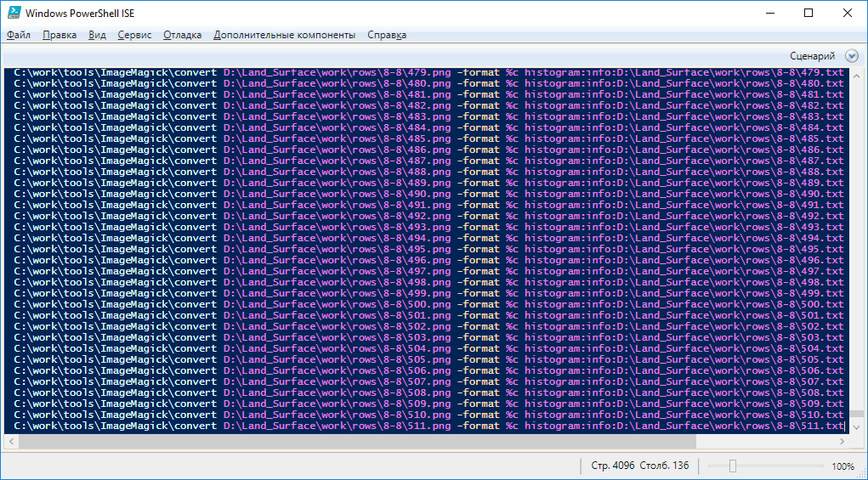The height and width of the screenshot is (480, 868).
Task: Click horizontal scrollbar left arrow
Action: click(x=10, y=442)
